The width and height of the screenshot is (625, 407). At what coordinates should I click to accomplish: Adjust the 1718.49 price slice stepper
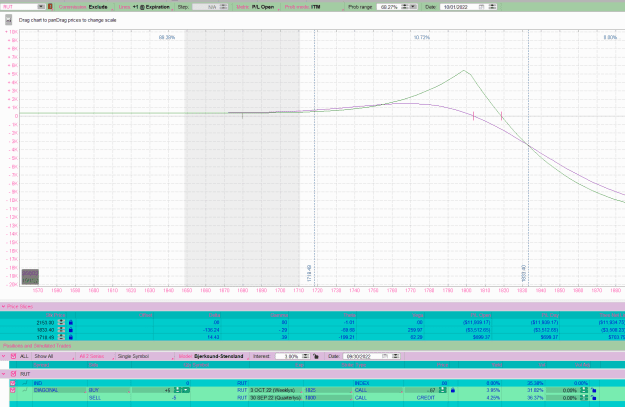[61, 337]
